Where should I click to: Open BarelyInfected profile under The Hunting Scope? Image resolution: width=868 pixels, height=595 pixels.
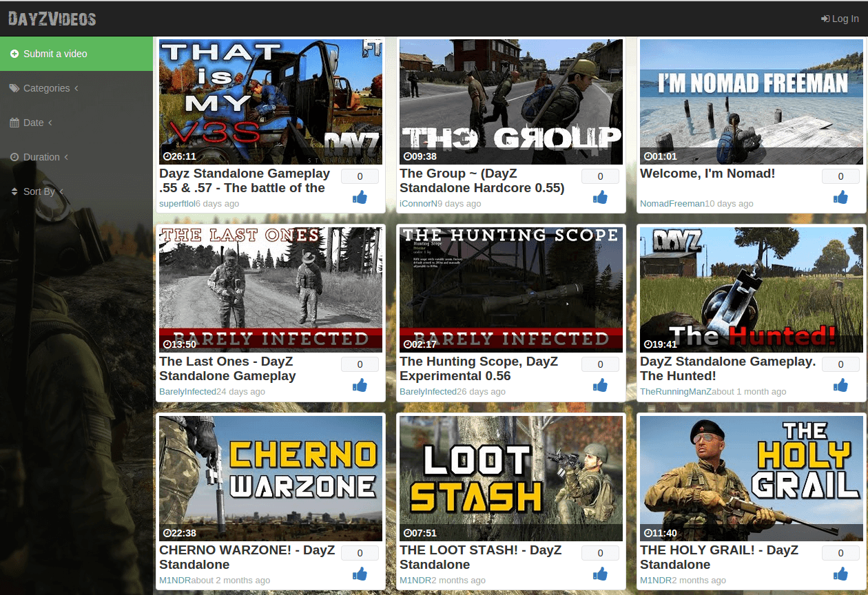tap(428, 392)
